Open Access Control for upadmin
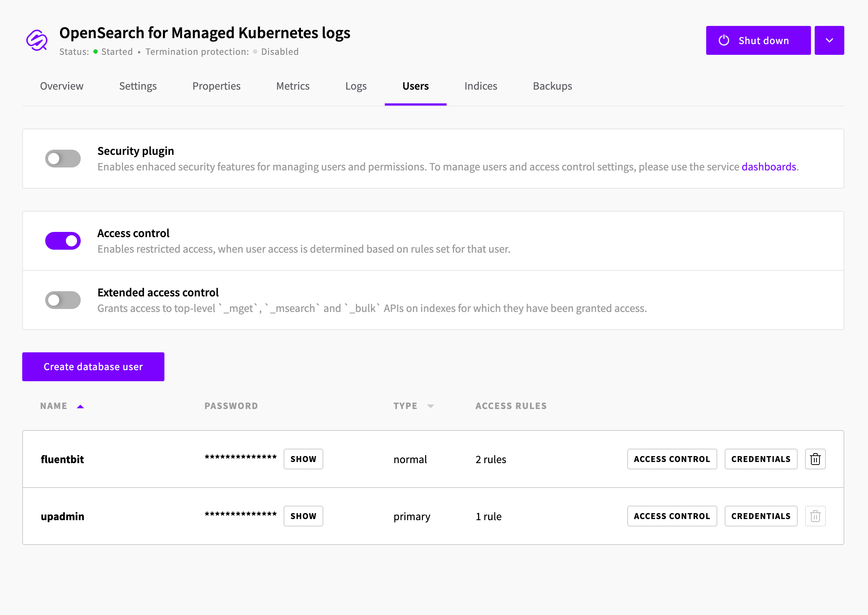Viewport: 868px width, 615px height. 672,516
